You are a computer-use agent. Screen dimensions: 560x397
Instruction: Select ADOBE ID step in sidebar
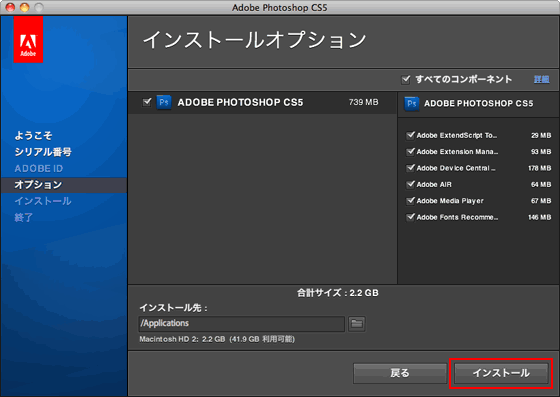point(39,168)
